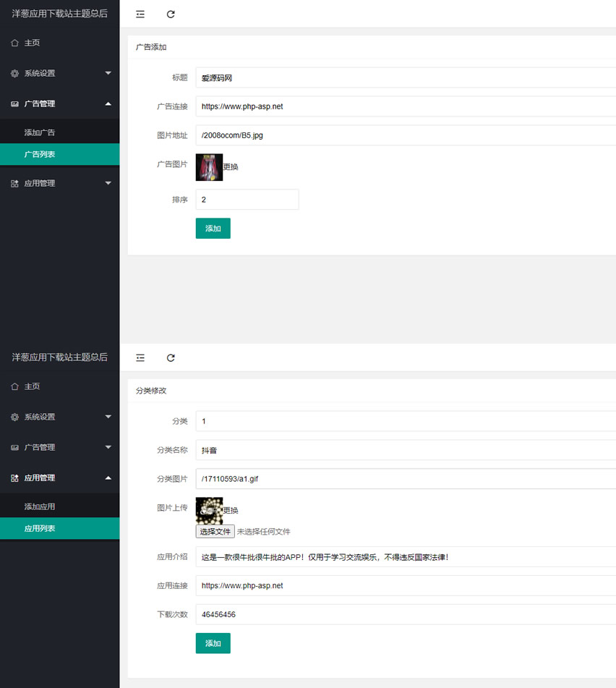The width and height of the screenshot is (616, 688).
Task: Collapse the expanded 广告管理 menu arrow
Action: [x=108, y=104]
